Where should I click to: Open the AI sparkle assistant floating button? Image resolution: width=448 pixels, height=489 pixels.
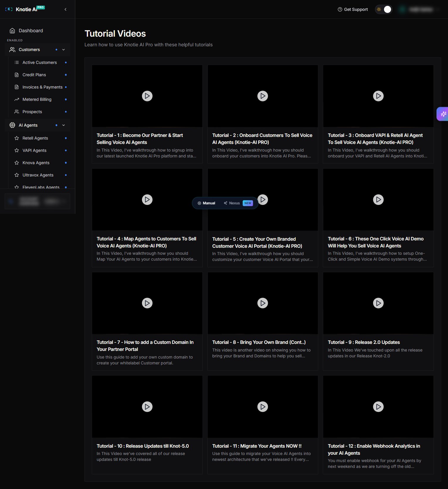click(x=443, y=114)
